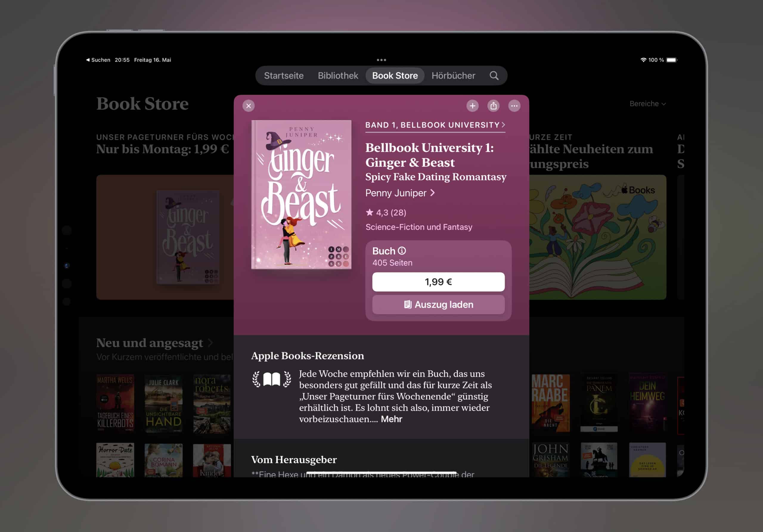
Task: Open Dein Heimweg book cover
Action: pos(647,403)
